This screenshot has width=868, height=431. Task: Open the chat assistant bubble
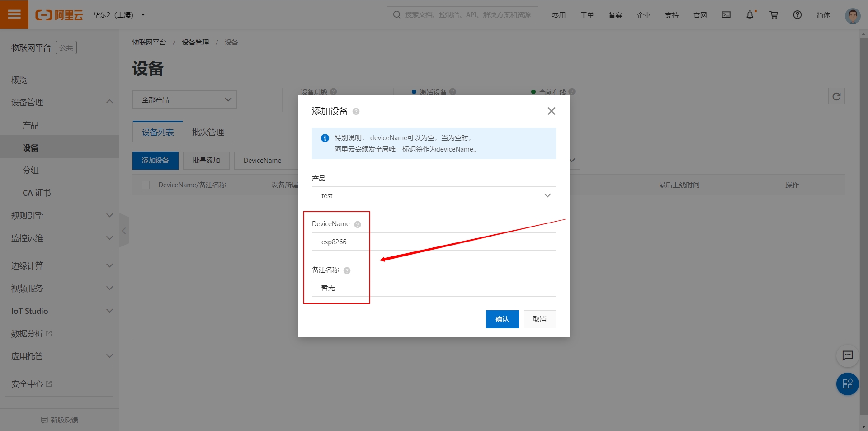[x=848, y=356]
